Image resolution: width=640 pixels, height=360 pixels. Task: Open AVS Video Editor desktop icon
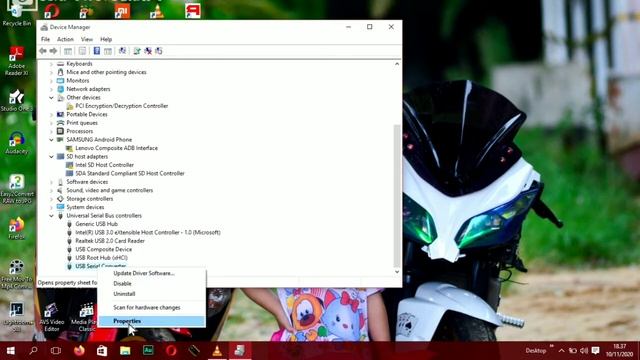coord(51,318)
